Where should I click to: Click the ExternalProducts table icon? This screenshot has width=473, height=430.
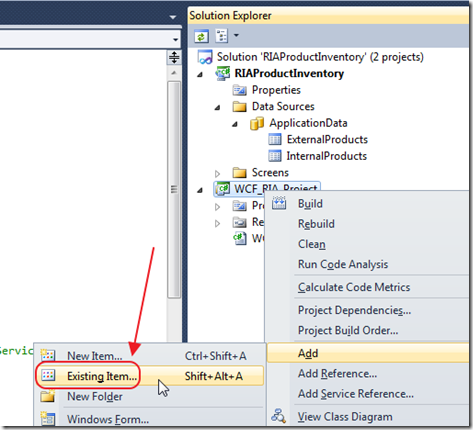click(x=275, y=139)
